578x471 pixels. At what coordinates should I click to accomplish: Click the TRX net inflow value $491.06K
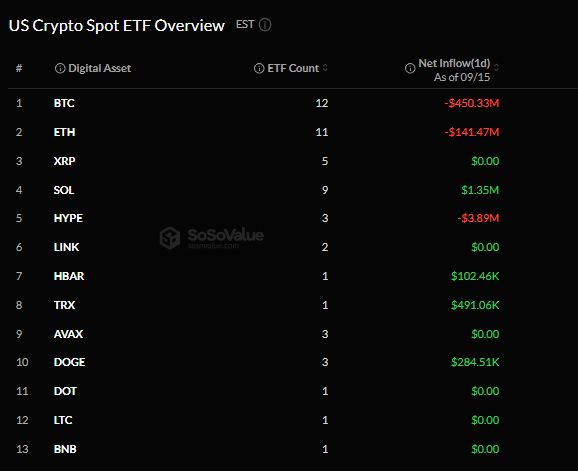pyautogui.click(x=475, y=305)
